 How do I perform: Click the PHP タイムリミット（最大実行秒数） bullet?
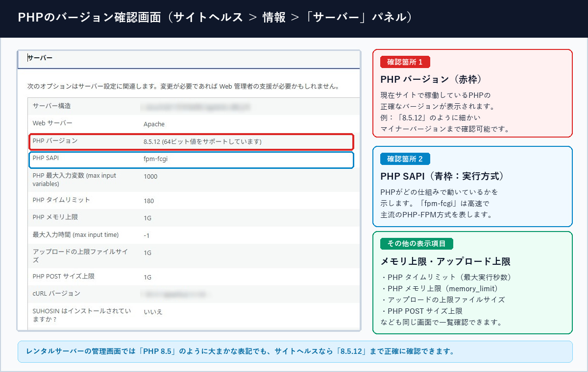click(447, 277)
